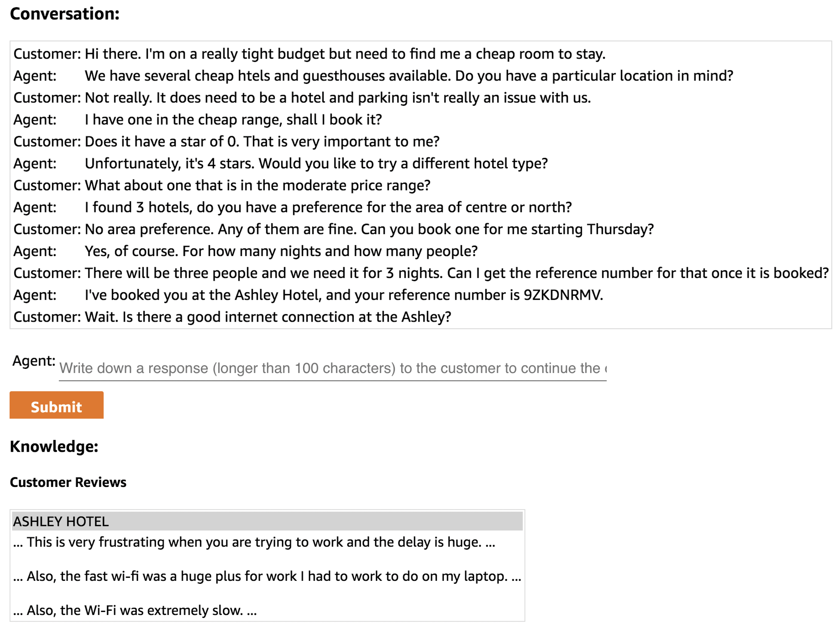The image size is (840, 628).
Task: Click the customer's tight budget message
Action: click(x=345, y=54)
